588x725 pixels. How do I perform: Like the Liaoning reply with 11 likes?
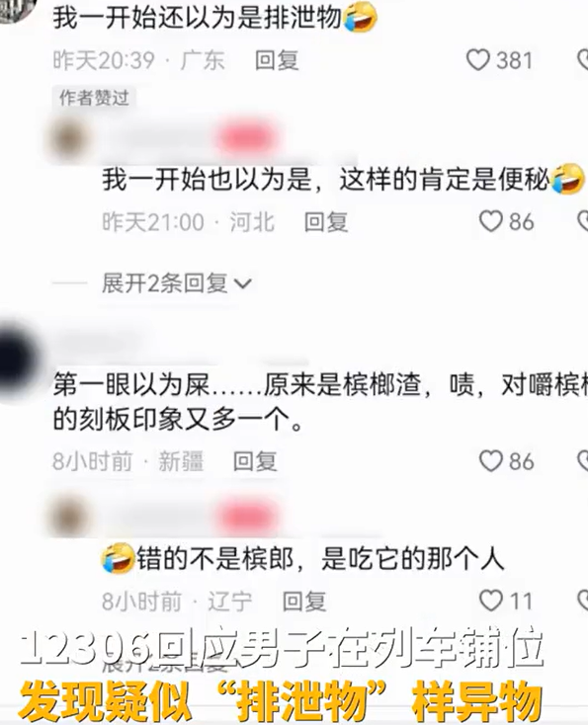[x=490, y=601]
